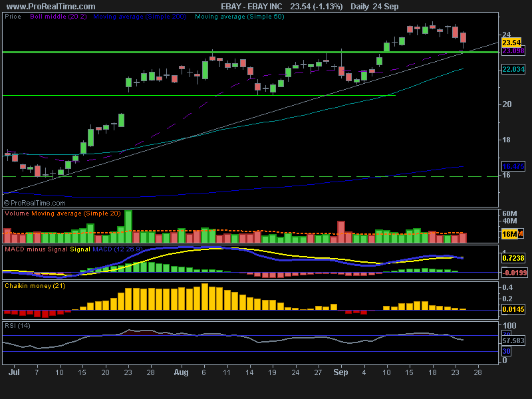
Task: Click the Jul month label on date axis
Action: point(14,372)
